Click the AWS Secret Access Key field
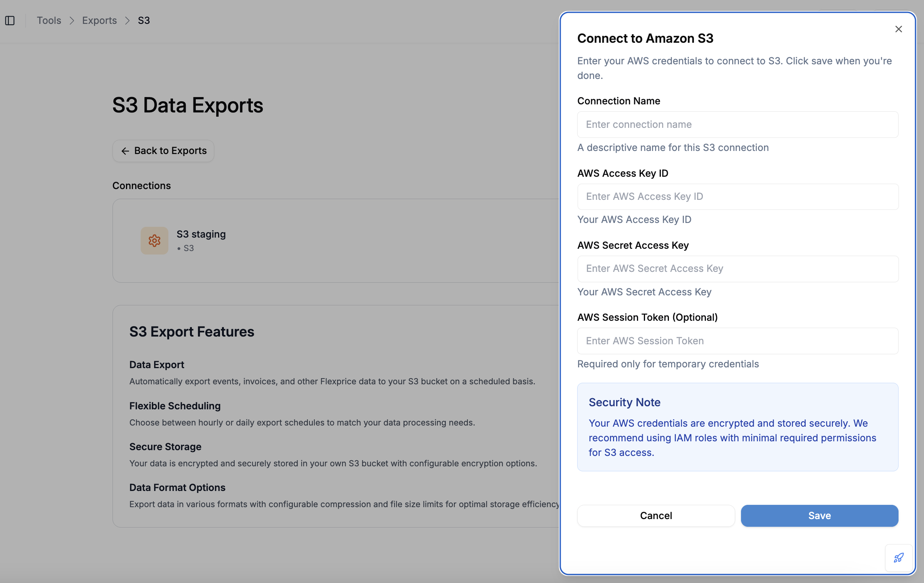 click(x=738, y=269)
